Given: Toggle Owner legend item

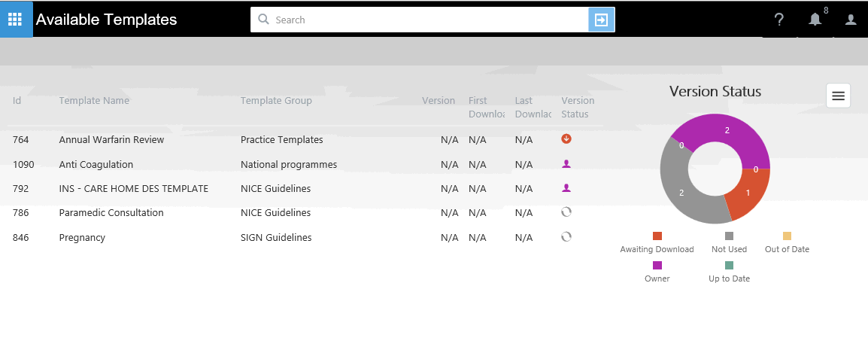Looking at the screenshot, I should tap(657, 272).
